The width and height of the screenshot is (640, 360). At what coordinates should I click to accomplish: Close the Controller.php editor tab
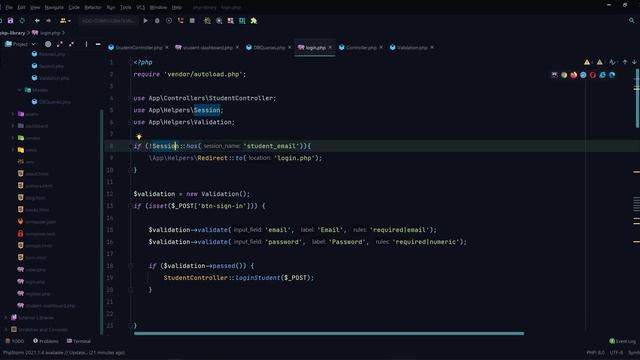tap(381, 47)
